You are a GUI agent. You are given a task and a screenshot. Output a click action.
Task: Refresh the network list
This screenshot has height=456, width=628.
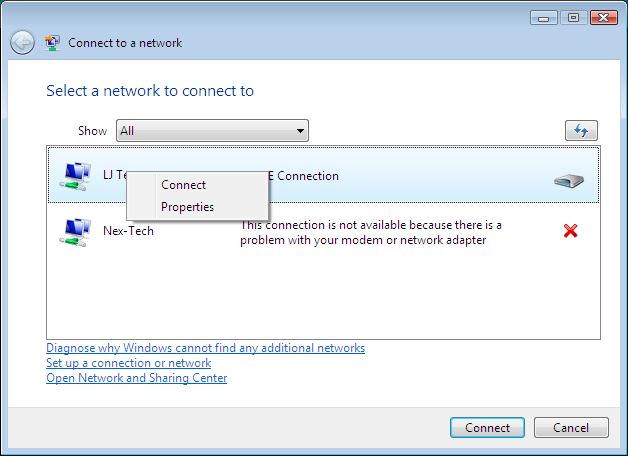[x=581, y=131]
